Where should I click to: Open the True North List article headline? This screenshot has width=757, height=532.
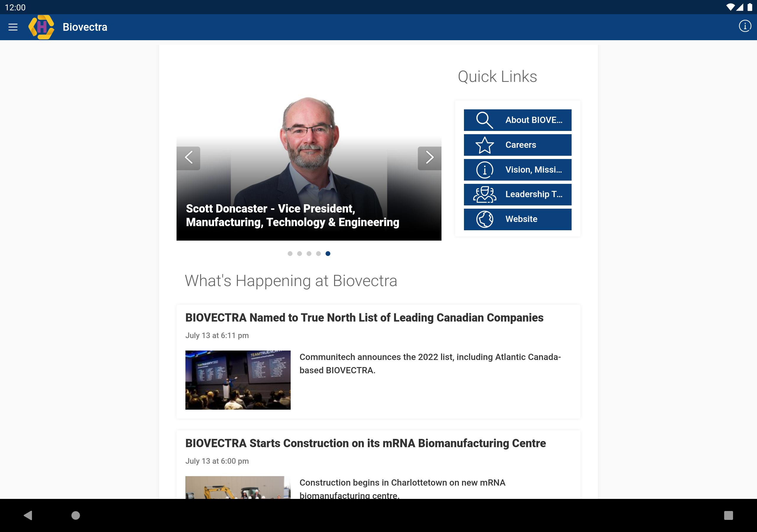tap(364, 318)
